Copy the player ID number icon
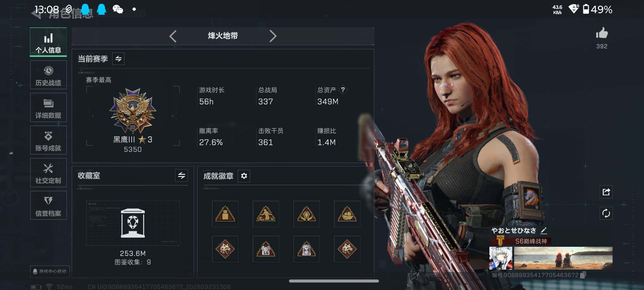 (x=583, y=275)
